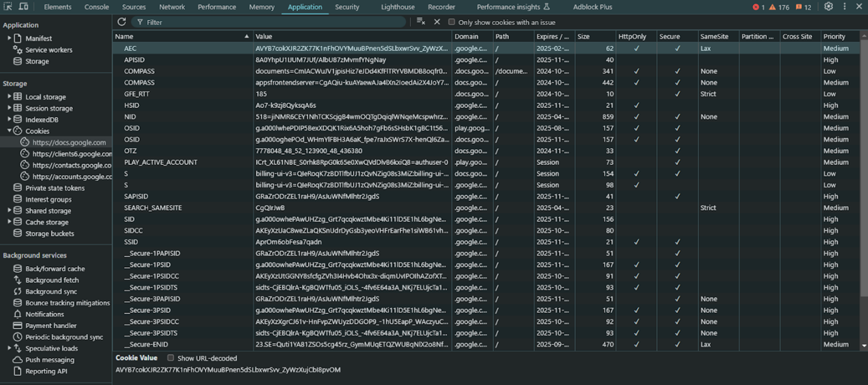Go to the Sources tab
The image size is (868, 385).
coord(134,7)
